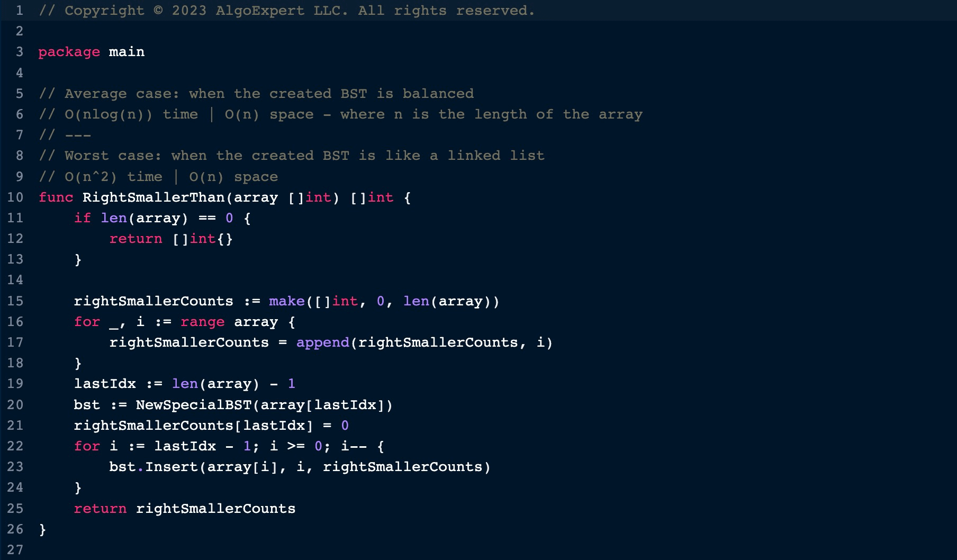
Task: Click the copyright comment on line 1
Action: [x=286, y=11]
